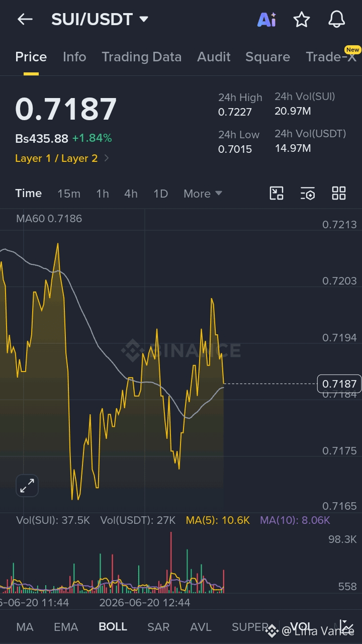Open the Audit tab
This screenshot has width=362, height=644.
click(214, 57)
